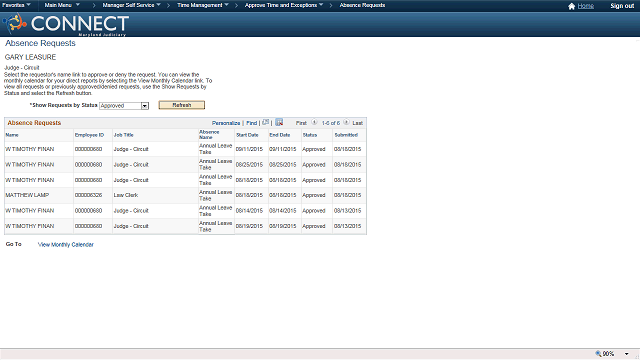Expand Approve Time and Exceptions menu
This screenshot has height=360, width=640.
tap(284, 5)
